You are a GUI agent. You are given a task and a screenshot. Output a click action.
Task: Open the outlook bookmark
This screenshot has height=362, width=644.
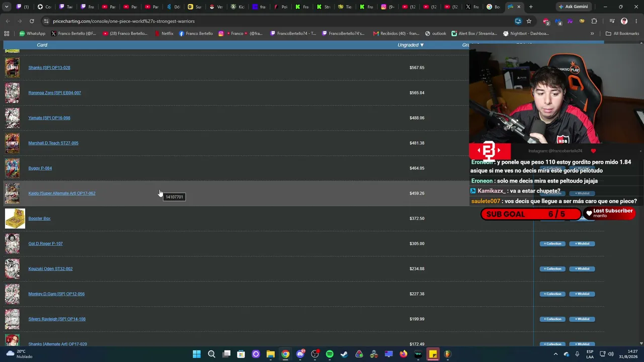[x=436, y=34]
